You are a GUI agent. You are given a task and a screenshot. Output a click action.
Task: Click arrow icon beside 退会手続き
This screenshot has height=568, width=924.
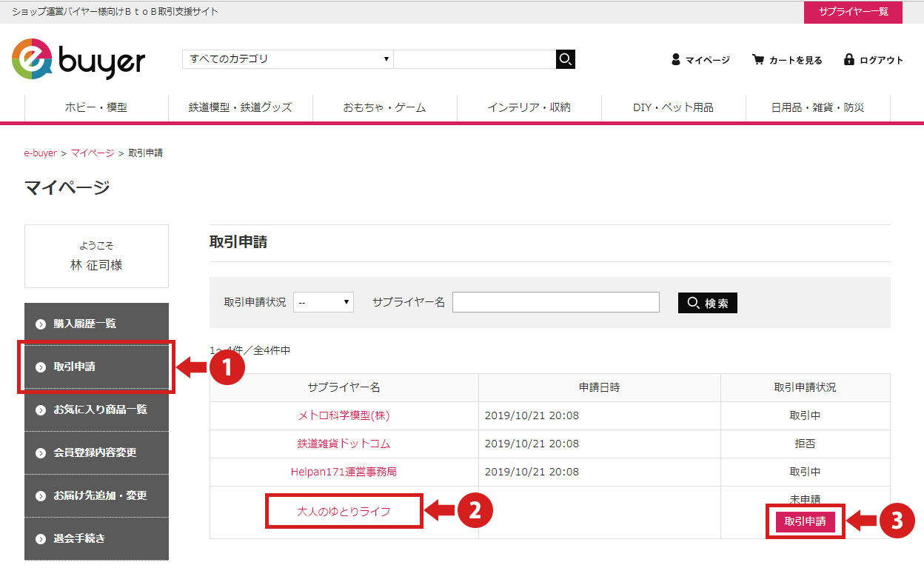pyautogui.click(x=41, y=538)
